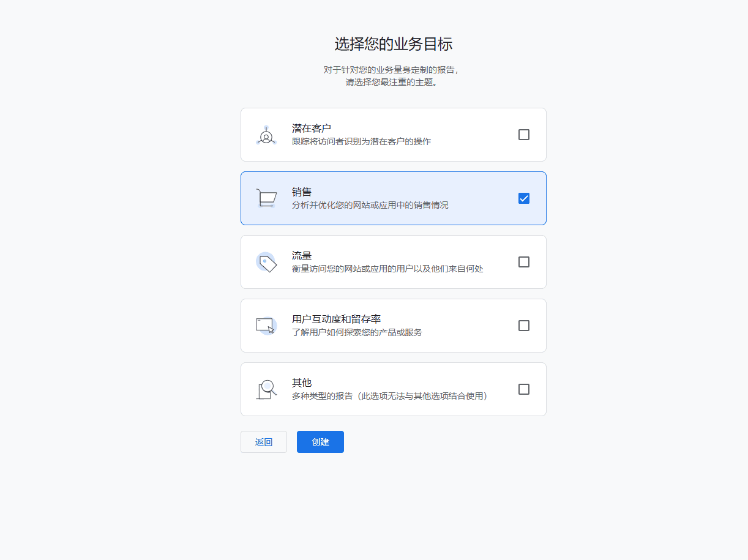The width and height of the screenshot is (748, 560).
Task: Click the 其他 magnifying glass icon
Action: [266, 389]
